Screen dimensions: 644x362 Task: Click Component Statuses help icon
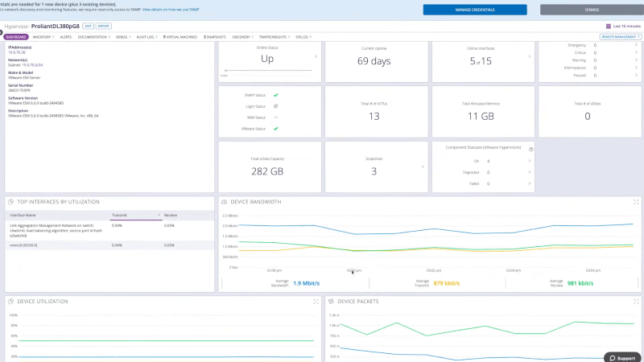531,150
